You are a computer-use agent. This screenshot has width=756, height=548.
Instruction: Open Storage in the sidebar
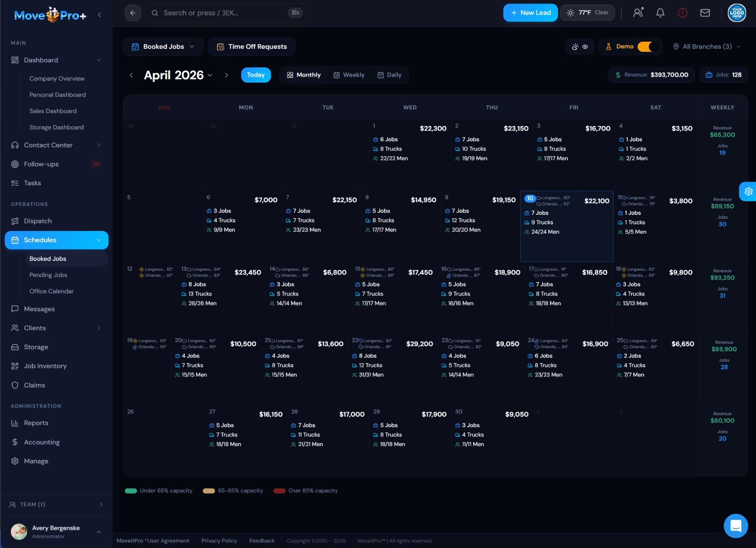(56, 347)
